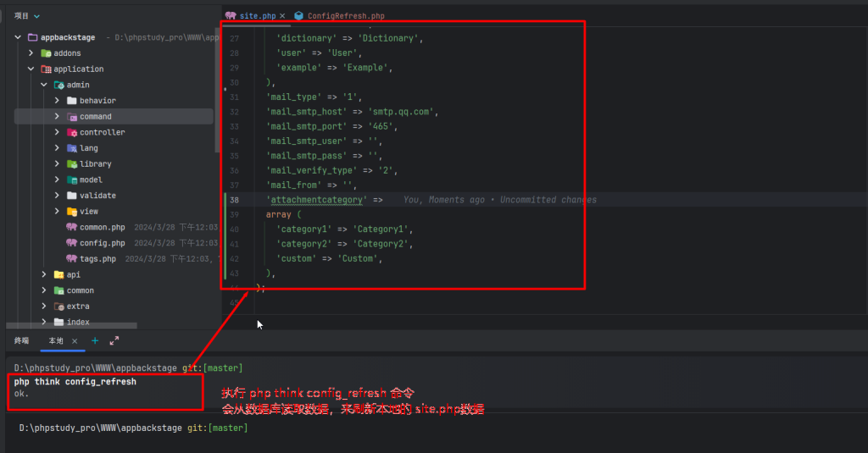Image resolution: width=868 pixels, height=453 pixels.
Task: Click the library folder icon
Action: click(x=72, y=164)
